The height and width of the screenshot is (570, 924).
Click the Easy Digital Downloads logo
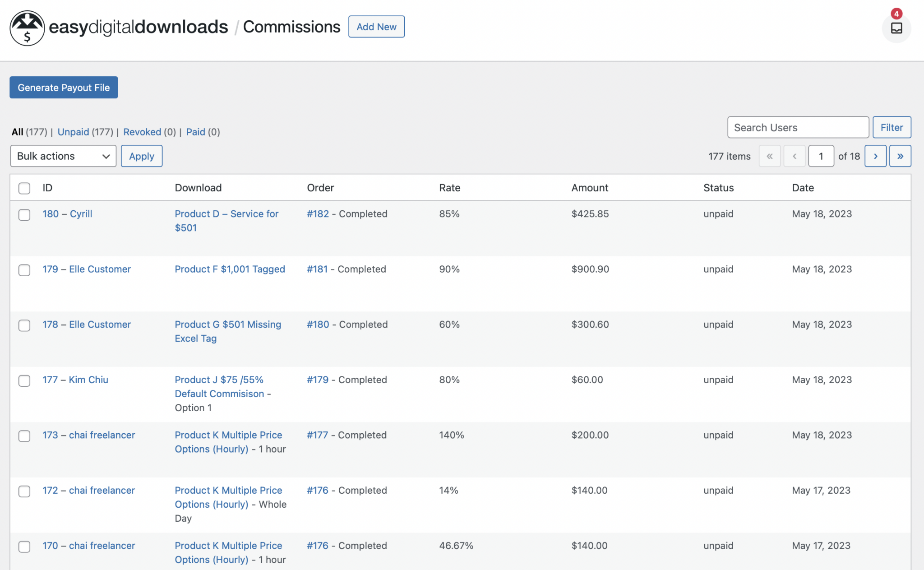tap(28, 28)
